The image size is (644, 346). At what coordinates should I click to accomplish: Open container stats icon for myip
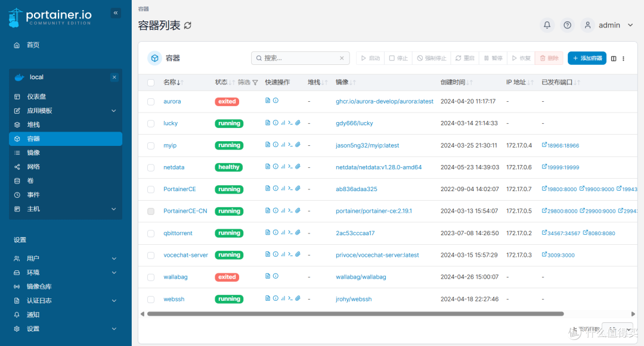coord(284,144)
